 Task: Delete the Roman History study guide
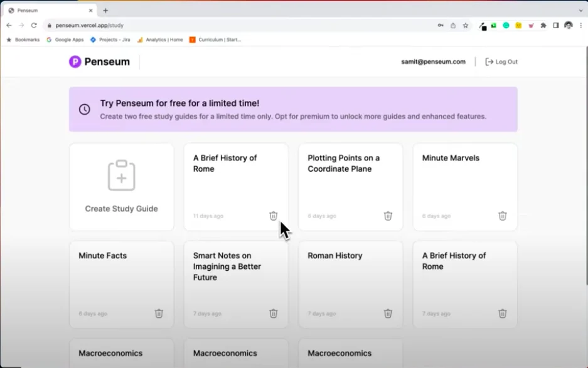pos(388,313)
